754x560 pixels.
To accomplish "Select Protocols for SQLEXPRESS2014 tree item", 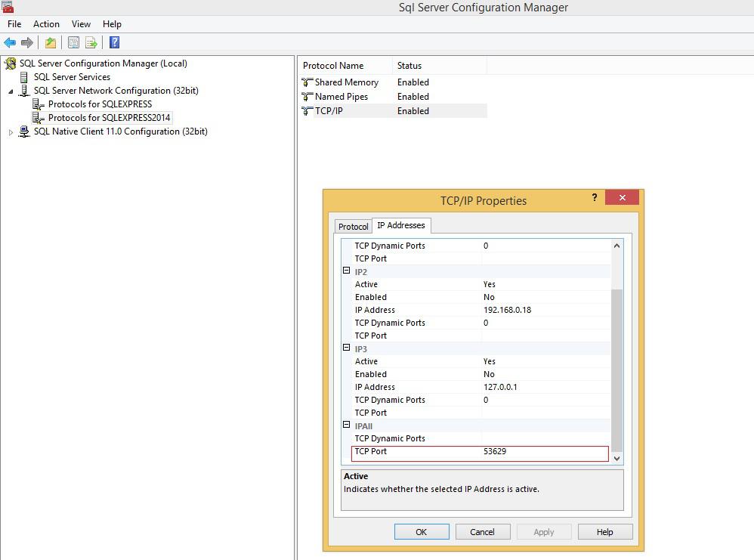I will 109,117.
